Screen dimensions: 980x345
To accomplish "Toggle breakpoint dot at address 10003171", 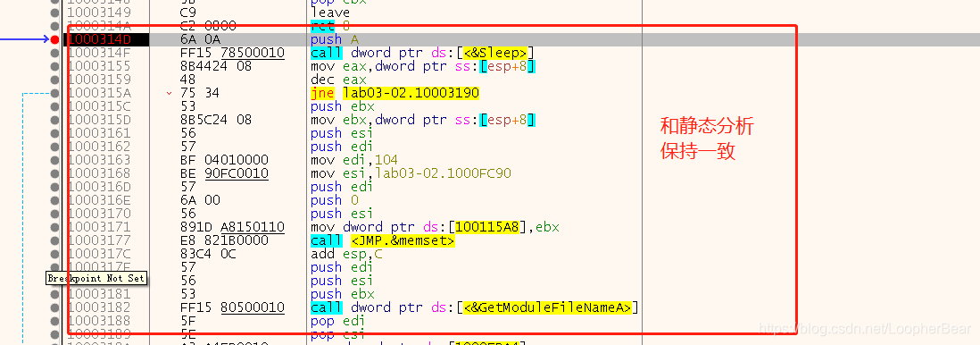I will click(55, 227).
